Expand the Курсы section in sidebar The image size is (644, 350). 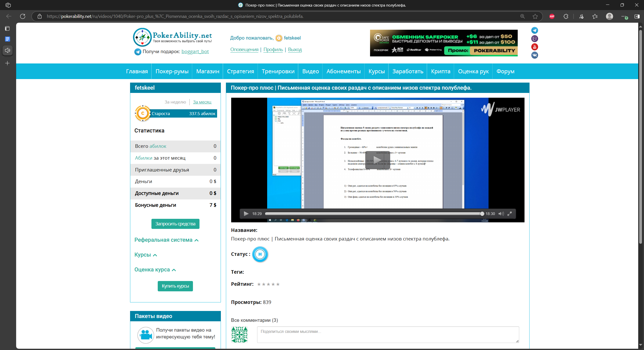pos(146,255)
